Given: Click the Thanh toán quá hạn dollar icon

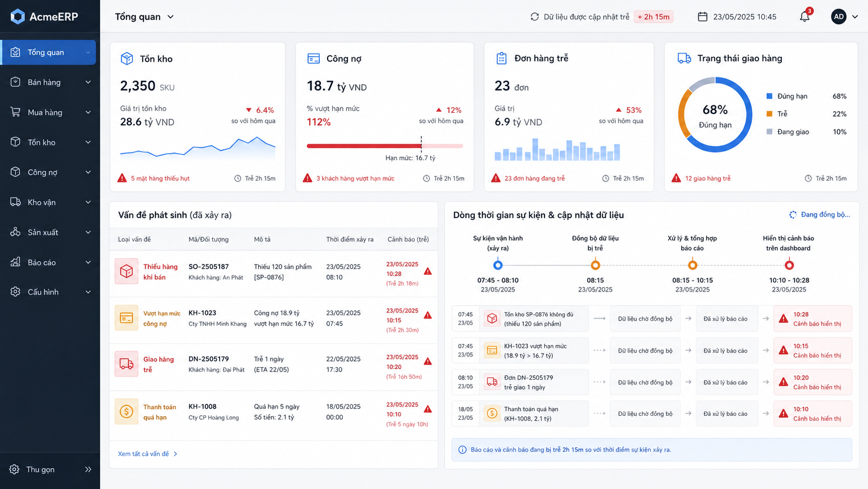Looking at the screenshot, I should point(126,412).
